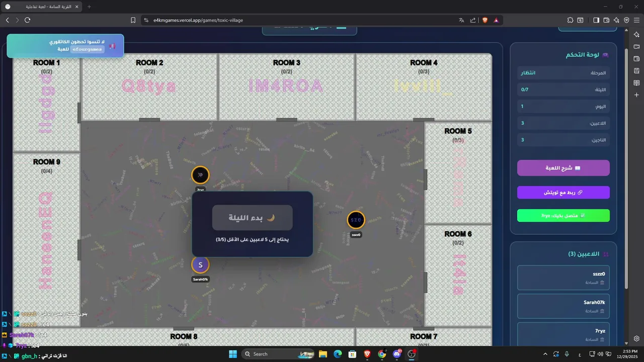This screenshot has width=644, height=362.
Task: Open a new browser tab with plus
Action: [89, 7]
